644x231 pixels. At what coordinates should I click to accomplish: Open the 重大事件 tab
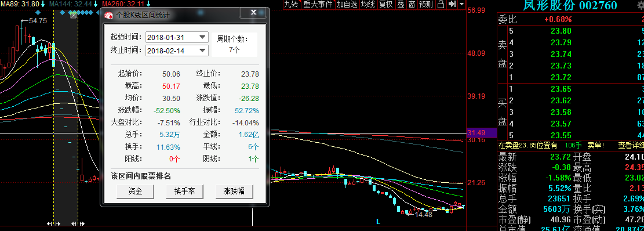(x=318, y=5)
